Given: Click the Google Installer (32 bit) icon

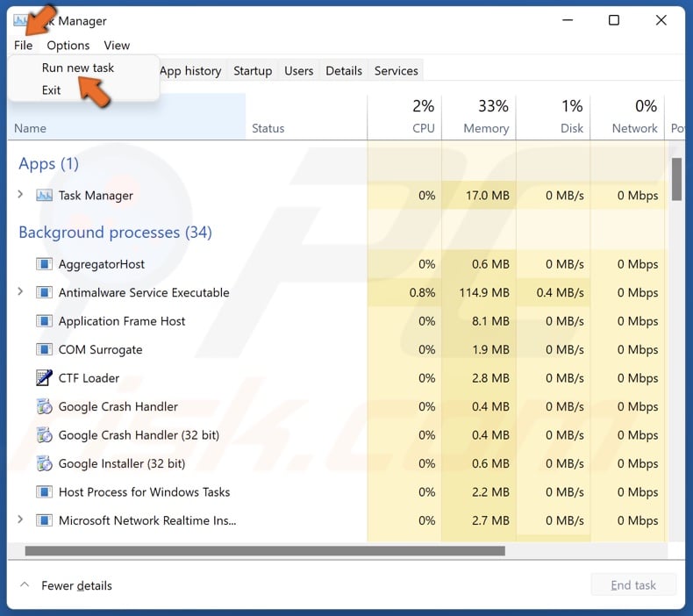Looking at the screenshot, I should (x=44, y=463).
